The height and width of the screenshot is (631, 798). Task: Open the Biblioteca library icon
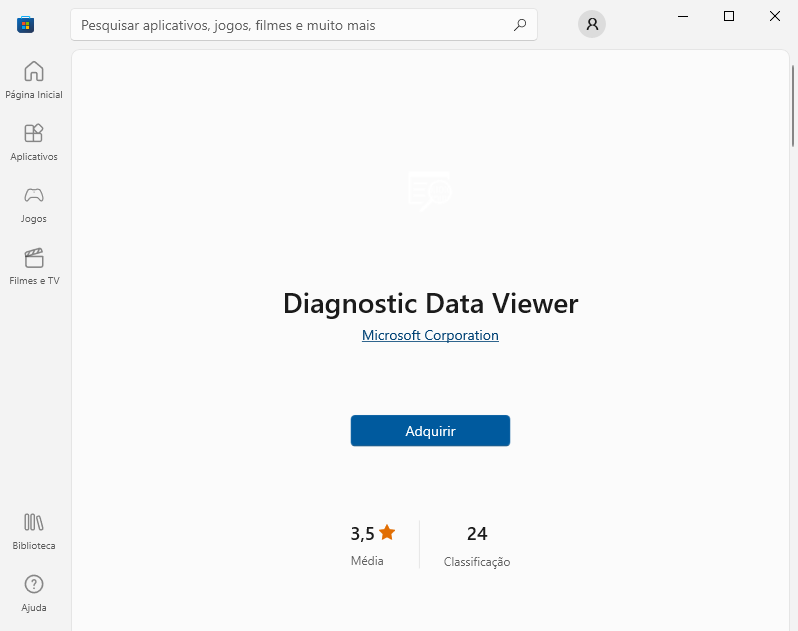coord(34,522)
